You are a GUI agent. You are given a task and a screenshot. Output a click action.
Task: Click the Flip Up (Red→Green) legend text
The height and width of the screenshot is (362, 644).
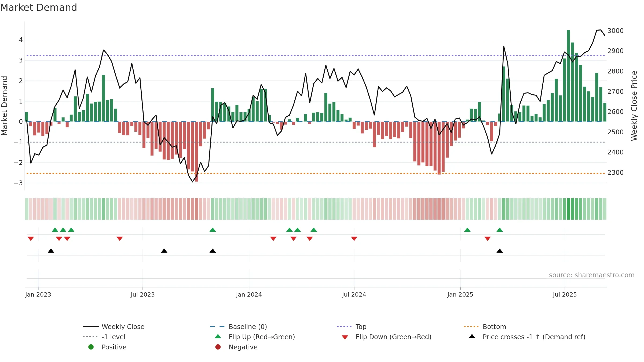[x=262, y=337]
